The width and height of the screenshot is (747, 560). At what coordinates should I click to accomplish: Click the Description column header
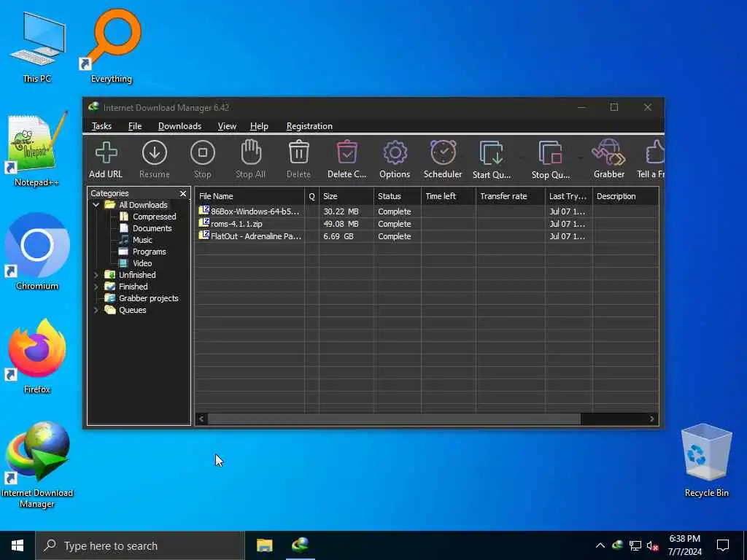(625, 196)
